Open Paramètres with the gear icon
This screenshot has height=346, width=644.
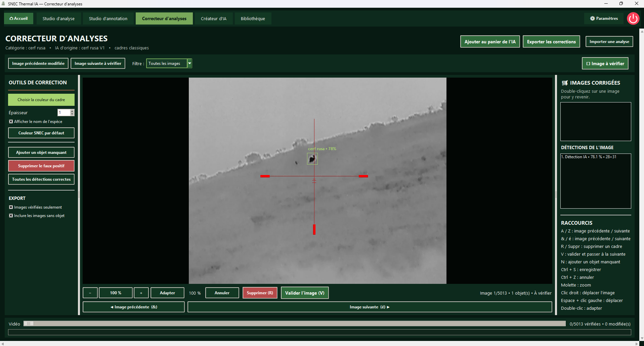(604, 18)
